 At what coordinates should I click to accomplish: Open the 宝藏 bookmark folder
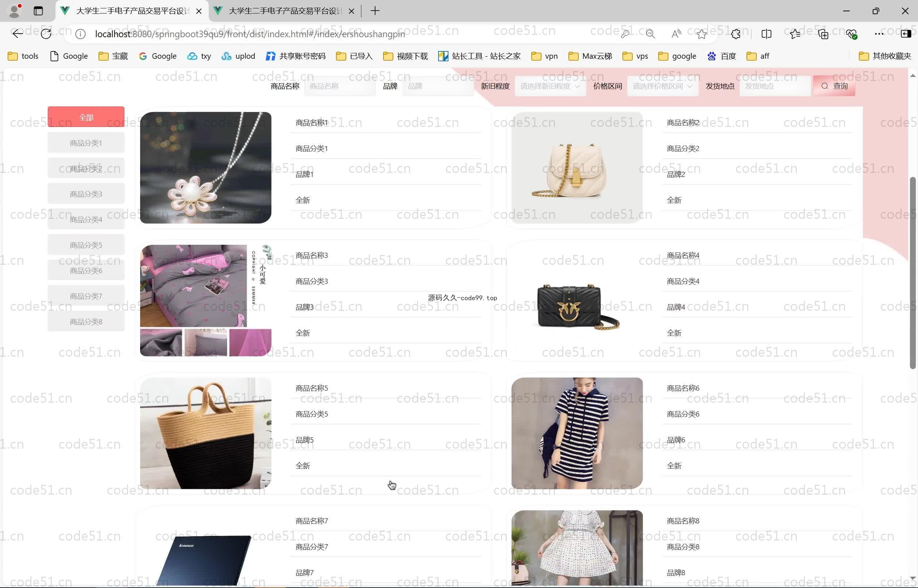coord(113,56)
